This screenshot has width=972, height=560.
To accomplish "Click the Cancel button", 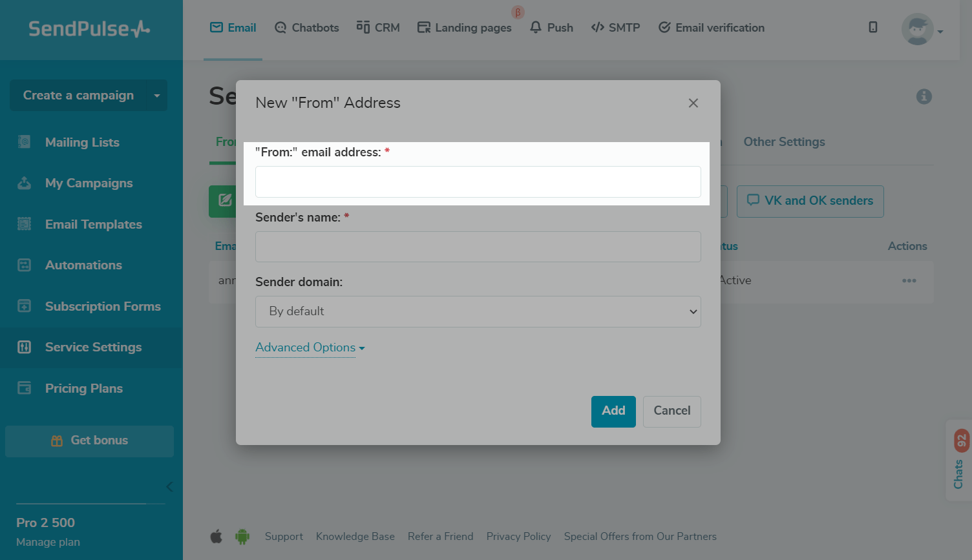I will coord(671,411).
